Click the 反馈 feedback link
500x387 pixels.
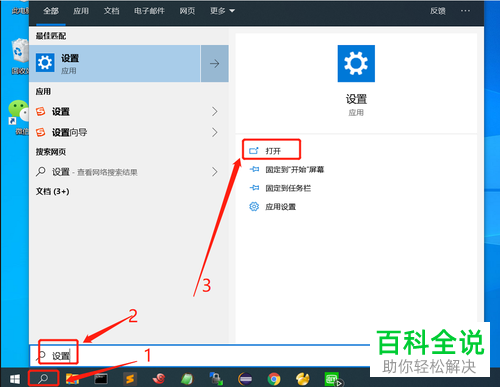tap(438, 11)
